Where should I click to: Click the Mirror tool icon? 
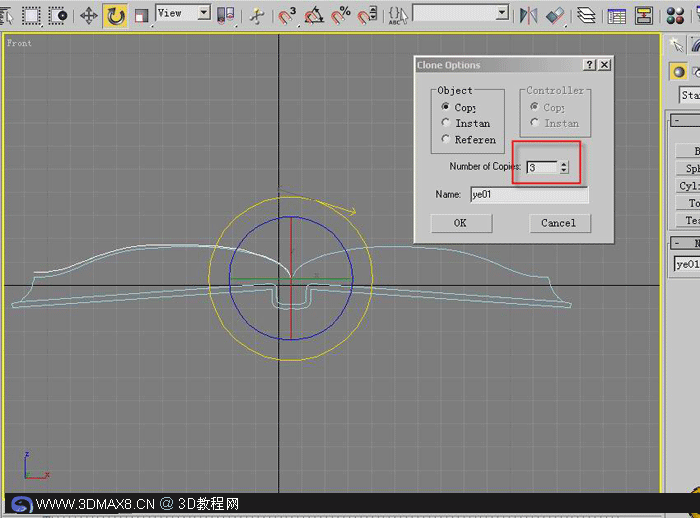(x=529, y=16)
